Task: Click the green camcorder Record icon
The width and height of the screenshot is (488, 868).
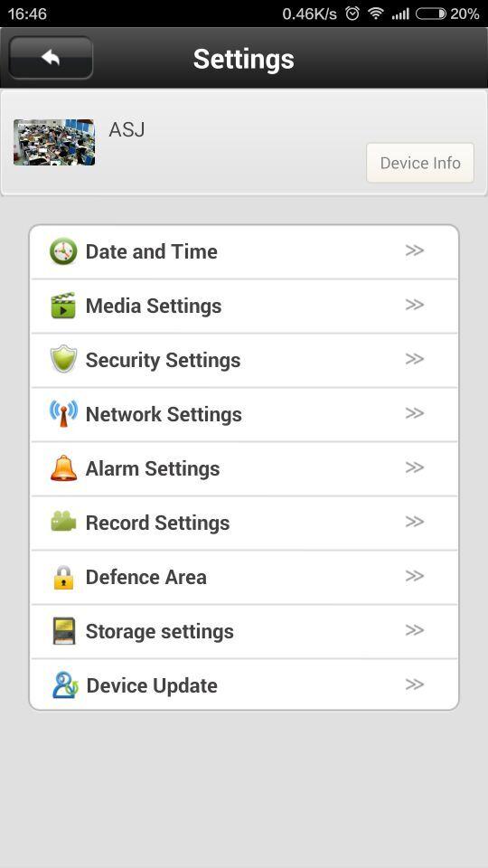Action: click(x=63, y=522)
